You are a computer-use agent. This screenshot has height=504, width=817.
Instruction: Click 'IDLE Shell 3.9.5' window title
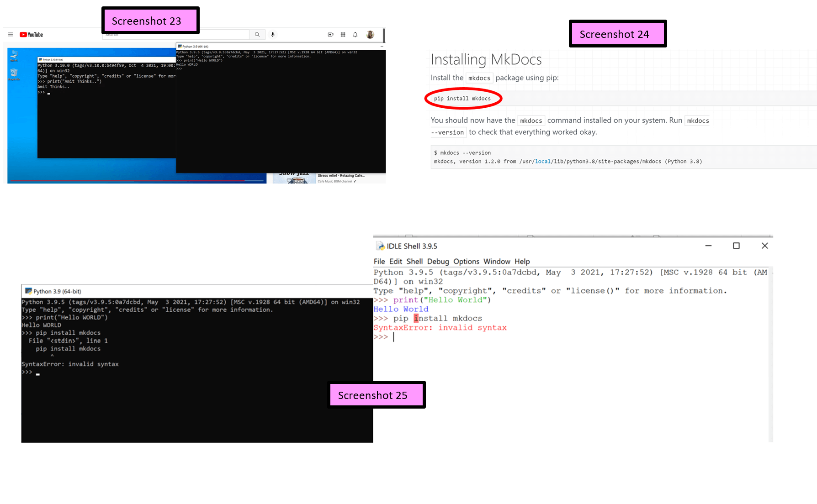pyautogui.click(x=412, y=246)
